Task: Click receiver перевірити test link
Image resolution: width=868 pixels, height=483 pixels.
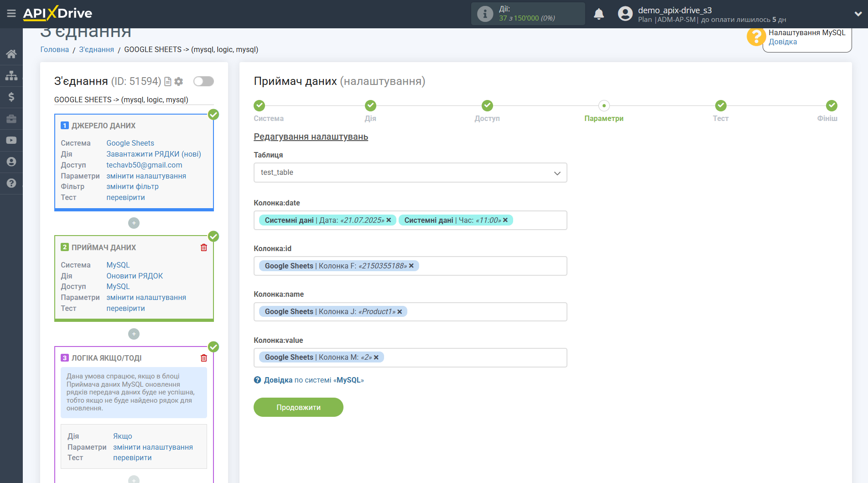Action: pos(125,308)
